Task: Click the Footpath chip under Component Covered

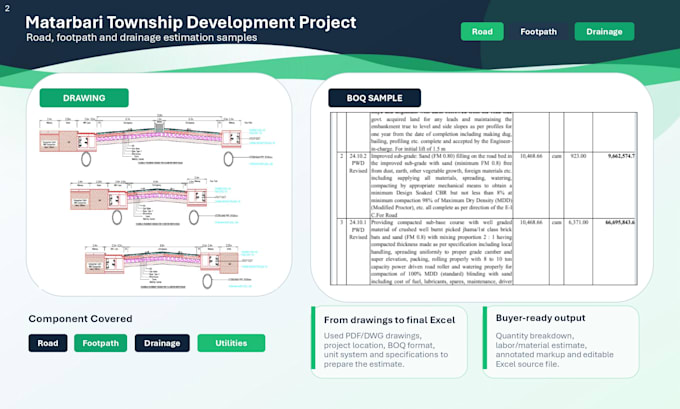Action: point(101,343)
